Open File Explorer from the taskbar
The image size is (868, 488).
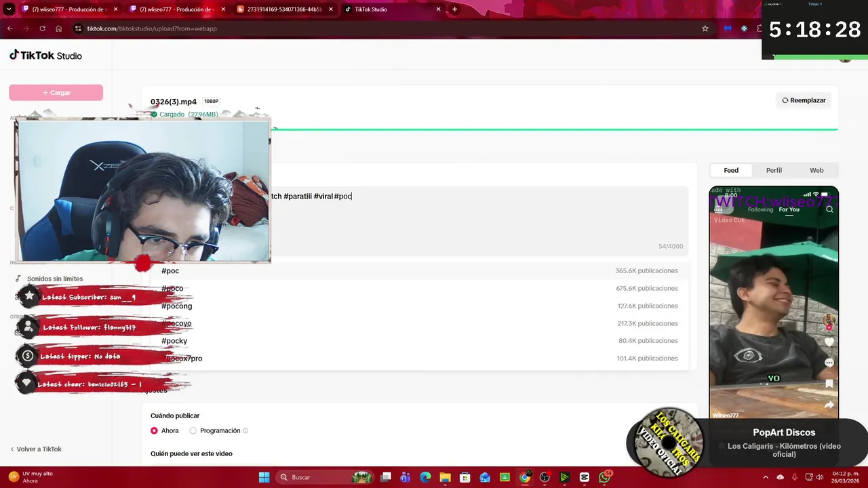coord(445,477)
